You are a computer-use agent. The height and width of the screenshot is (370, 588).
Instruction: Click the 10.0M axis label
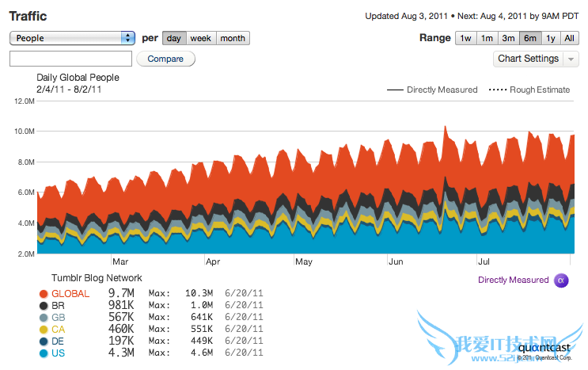click(x=25, y=132)
